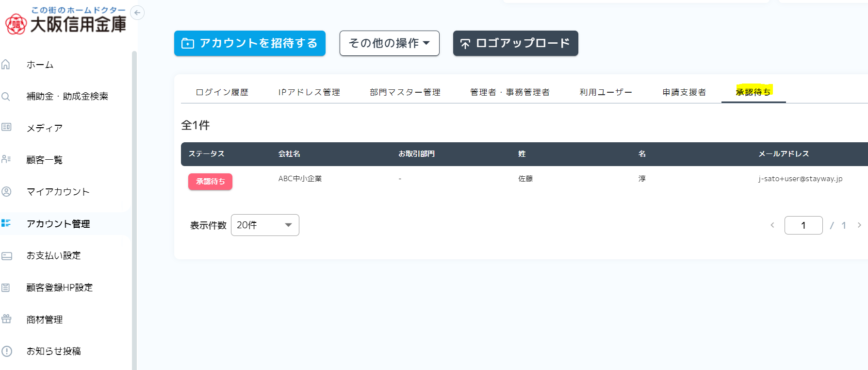Switch to ログイン履歴 tab
This screenshot has width=868, height=370.
[x=222, y=92]
